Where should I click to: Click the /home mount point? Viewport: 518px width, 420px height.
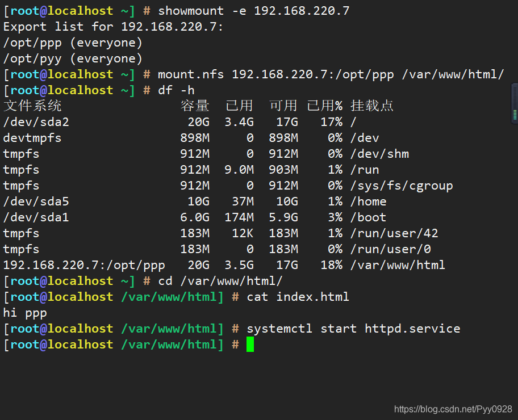pyautogui.click(x=369, y=201)
